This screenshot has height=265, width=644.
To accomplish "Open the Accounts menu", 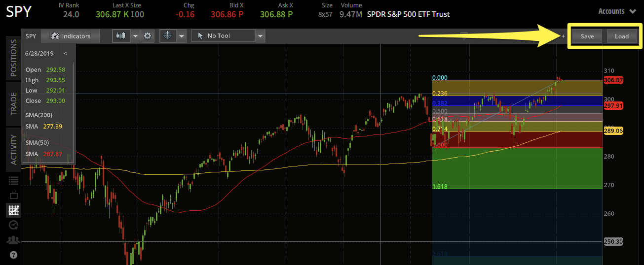I will click(617, 11).
